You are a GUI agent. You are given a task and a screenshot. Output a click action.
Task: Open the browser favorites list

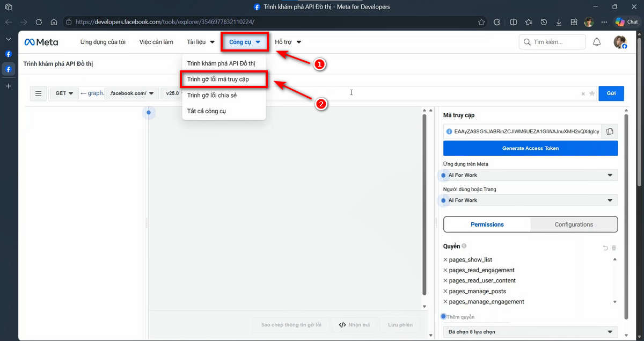pyautogui.click(x=529, y=22)
